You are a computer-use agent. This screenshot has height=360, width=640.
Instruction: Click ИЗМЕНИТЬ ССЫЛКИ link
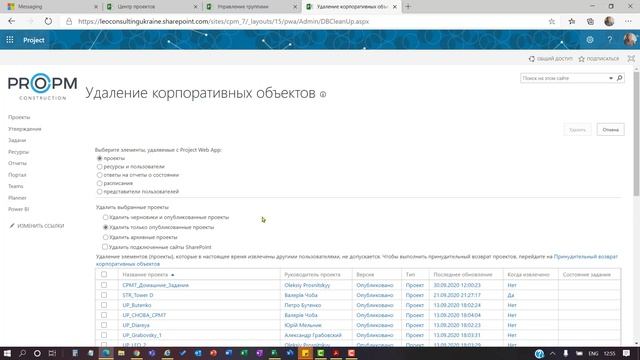tap(40, 226)
